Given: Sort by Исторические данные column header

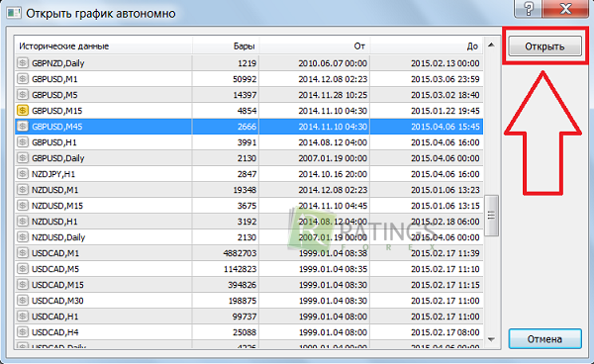Looking at the screenshot, I should click(103, 45).
